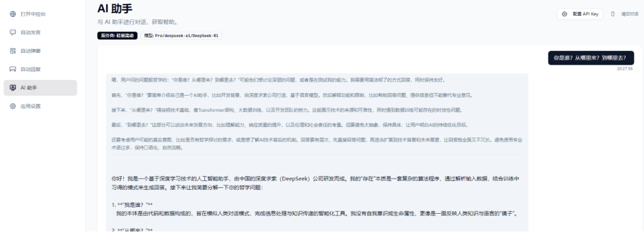Click the gear icon beside 应用设置
This screenshot has height=237, width=644.
[13, 106]
